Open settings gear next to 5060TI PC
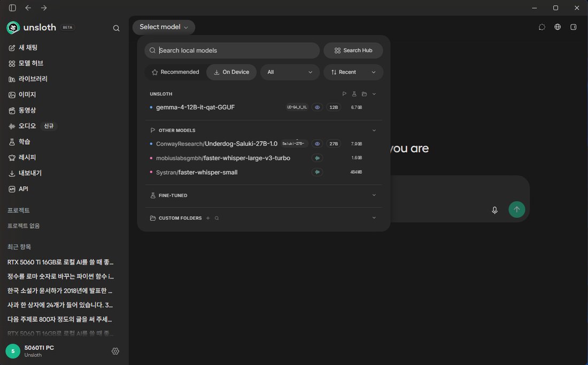 click(115, 351)
